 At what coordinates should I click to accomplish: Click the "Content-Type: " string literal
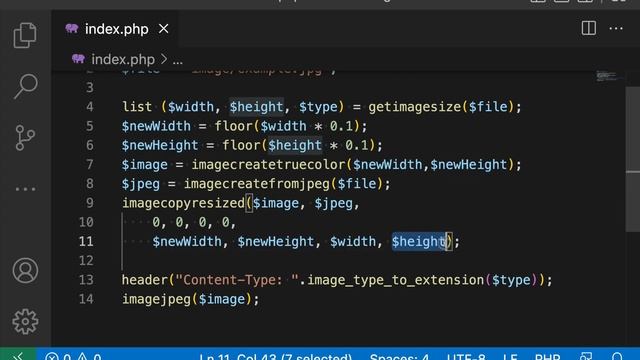(x=237, y=280)
